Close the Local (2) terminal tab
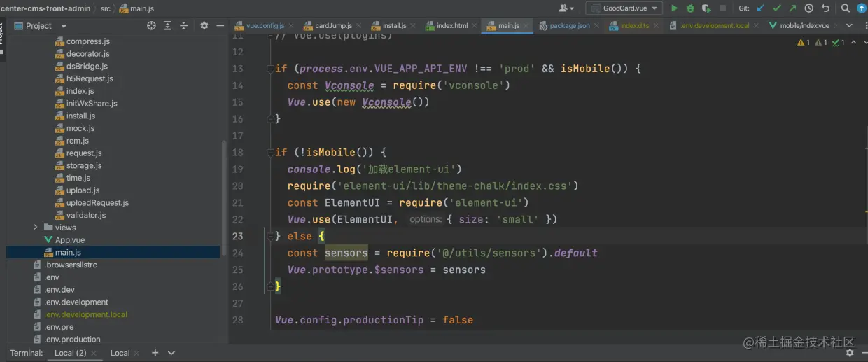This screenshot has width=868, height=362. coord(95,354)
